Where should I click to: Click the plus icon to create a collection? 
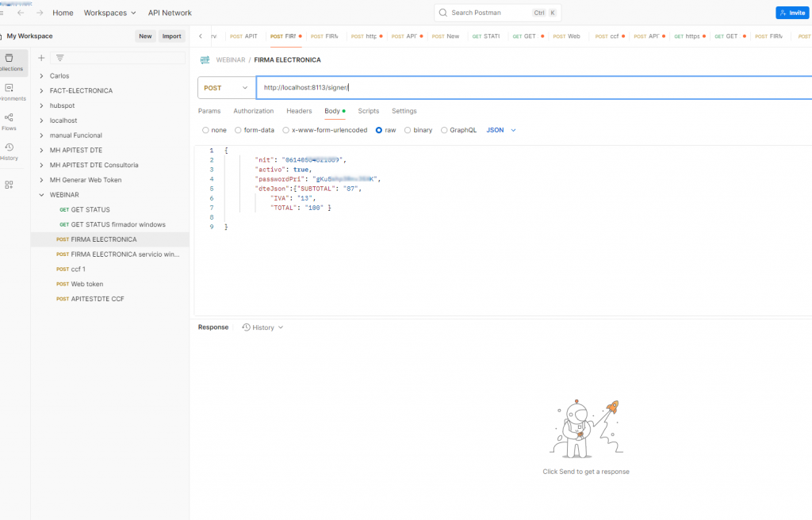click(x=41, y=58)
